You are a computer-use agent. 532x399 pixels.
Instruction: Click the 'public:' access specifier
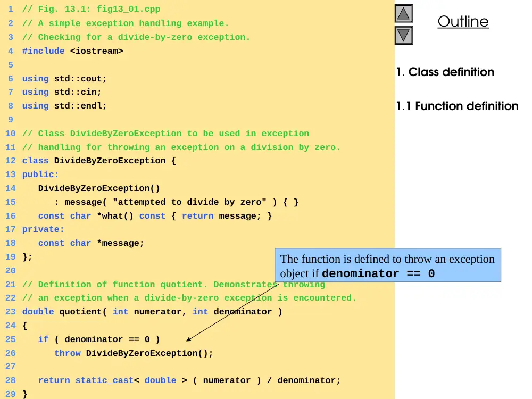pyautogui.click(x=40, y=174)
